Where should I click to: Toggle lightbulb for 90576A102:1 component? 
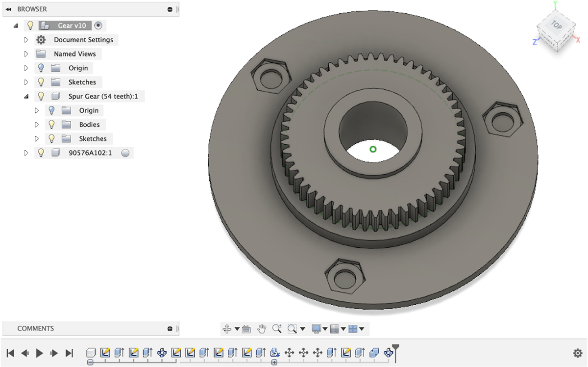(x=41, y=153)
